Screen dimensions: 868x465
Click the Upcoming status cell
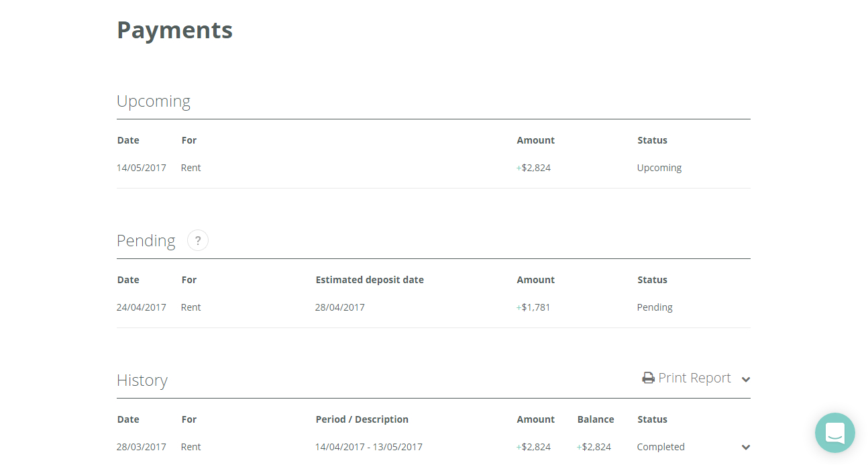tap(659, 168)
